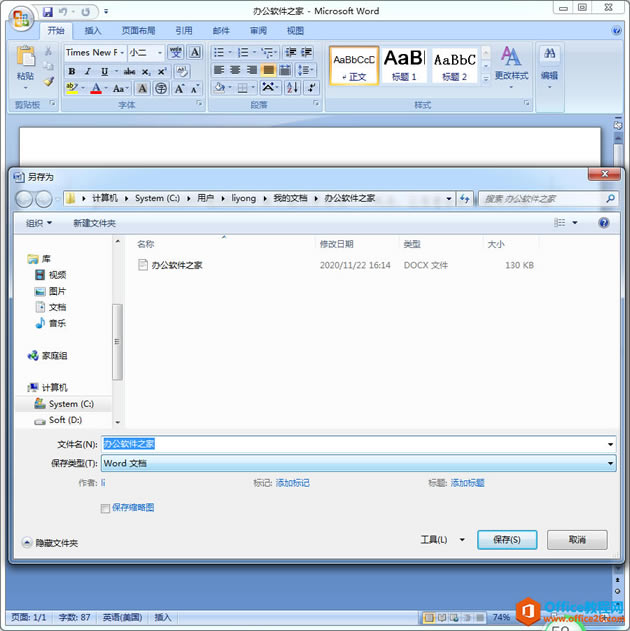Screen dimensions: 630x631
Task: Click the enclosed character icon
Action: coord(161,89)
